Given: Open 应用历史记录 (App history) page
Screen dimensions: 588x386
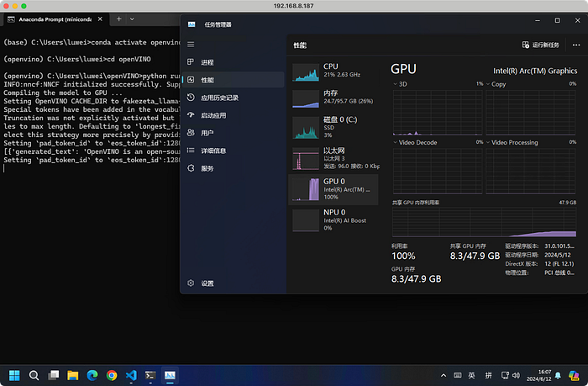Looking at the screenshot, I should click(233, 98).
